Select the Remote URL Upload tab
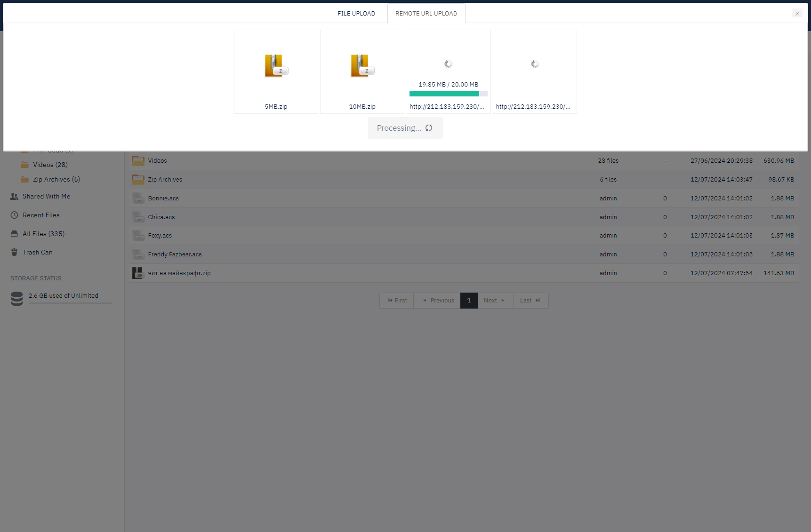This screenshot has width=811, height=532. [426, 14]
